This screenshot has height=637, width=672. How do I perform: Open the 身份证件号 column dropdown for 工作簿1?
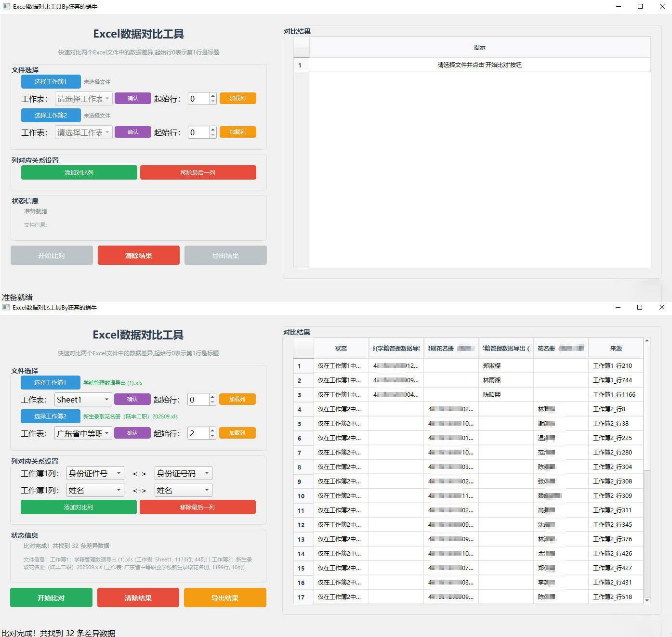point(94,473)
